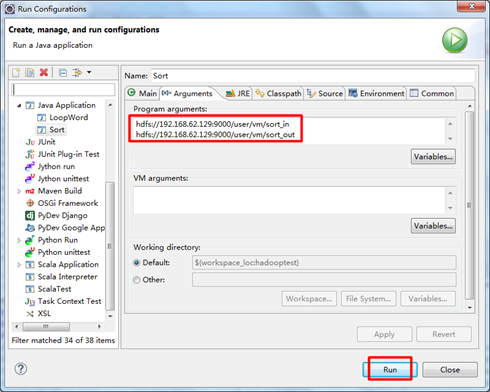Image resolution: width=490 pixels, height=392 pixels.
Task: Select the Other working directory radio
Action: (x=136, y=280)
